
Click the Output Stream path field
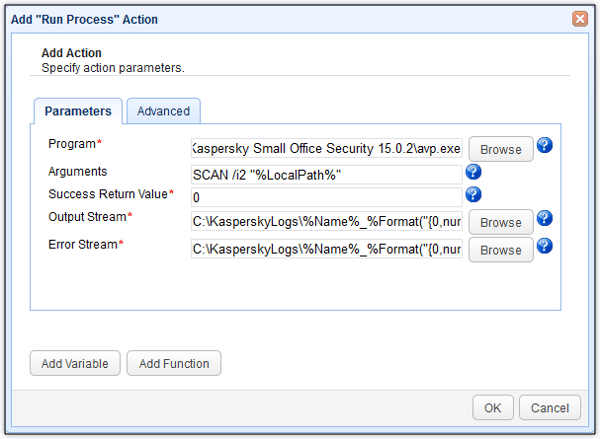[326, 222]
